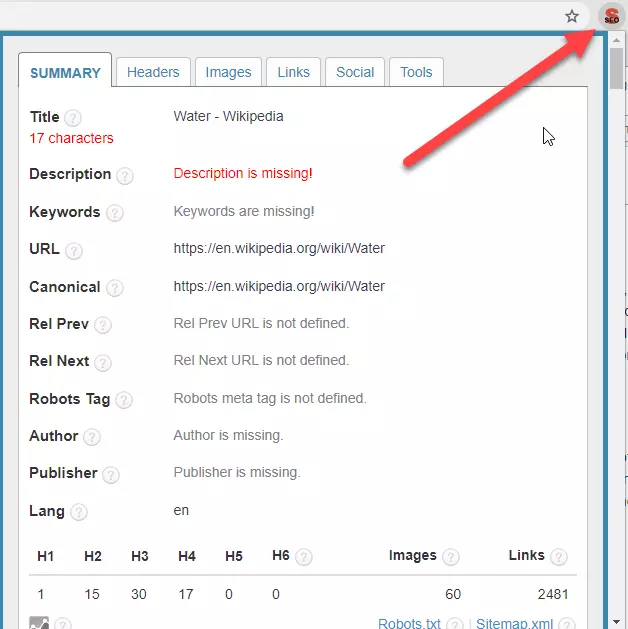Click 'Rel Prev URL is not defined.' text

pyautogui.click(x=261, y=323)
